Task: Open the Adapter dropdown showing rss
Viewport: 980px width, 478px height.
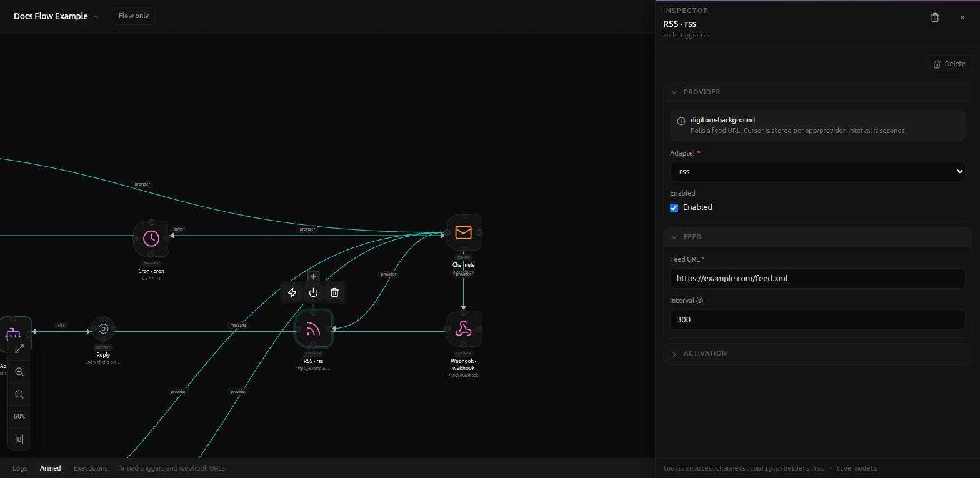Action: pos(817,171)
